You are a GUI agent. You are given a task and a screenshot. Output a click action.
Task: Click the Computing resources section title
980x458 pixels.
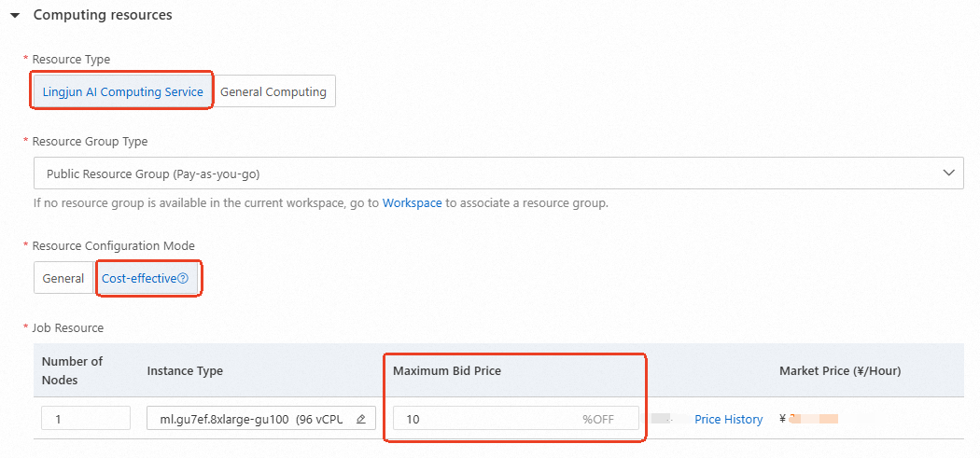[103, 16]
